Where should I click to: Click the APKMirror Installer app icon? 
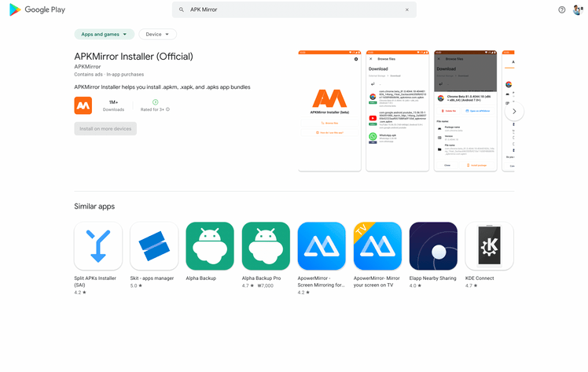83,105
